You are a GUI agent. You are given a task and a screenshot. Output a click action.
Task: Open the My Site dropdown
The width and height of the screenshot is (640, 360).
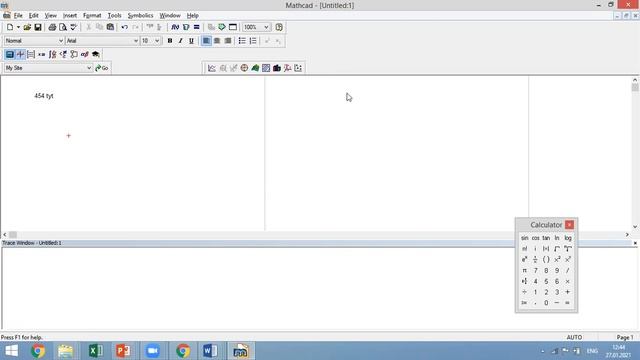(x=89, y=68)
